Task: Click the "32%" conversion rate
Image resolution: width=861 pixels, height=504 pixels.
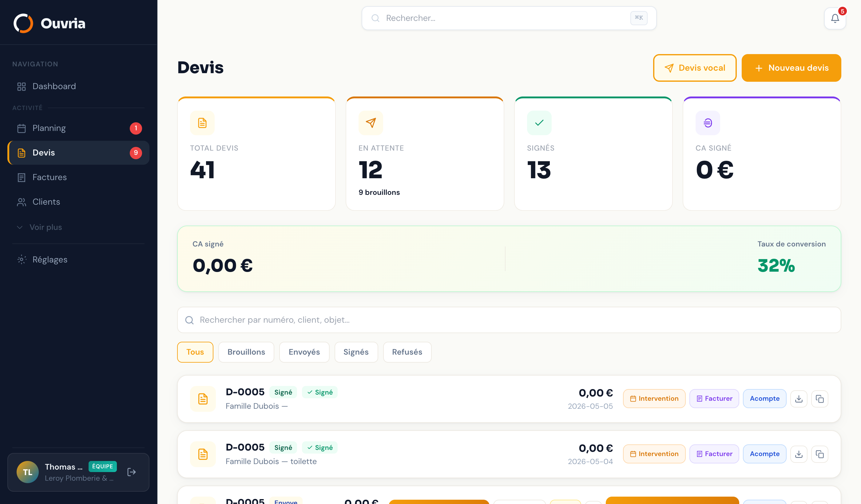Action: click(776, 265)
